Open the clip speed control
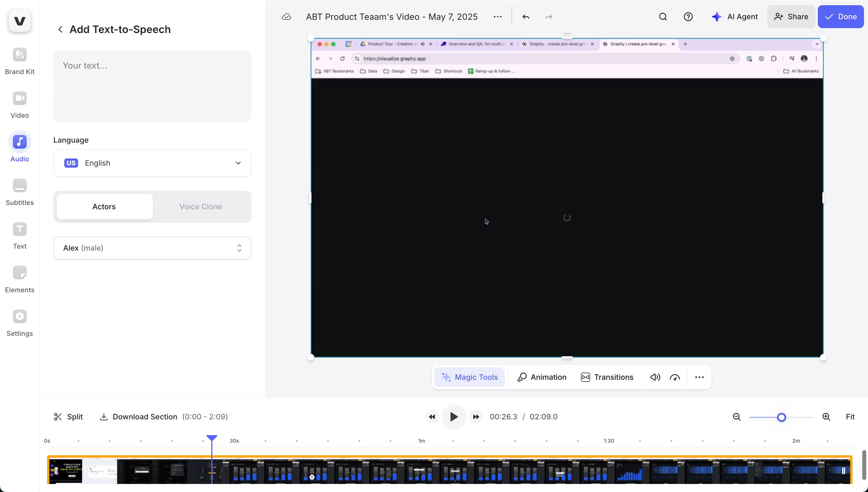Screen dimensions: 868x492 675,377
